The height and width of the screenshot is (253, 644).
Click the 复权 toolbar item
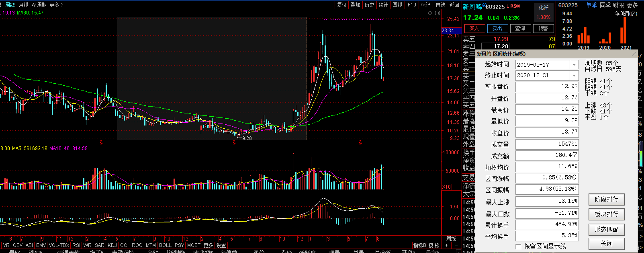pyautogui.click(x=341, y=5)
